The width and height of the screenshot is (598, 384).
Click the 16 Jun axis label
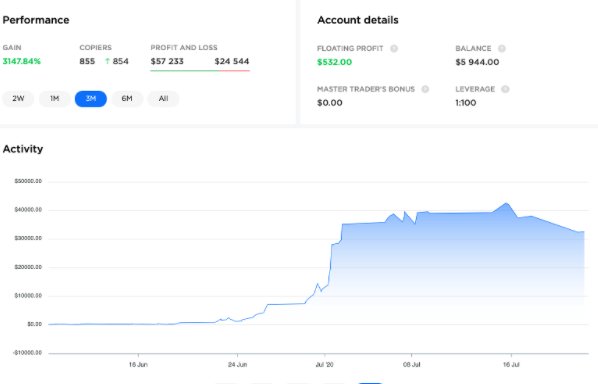tap(138, 365)
